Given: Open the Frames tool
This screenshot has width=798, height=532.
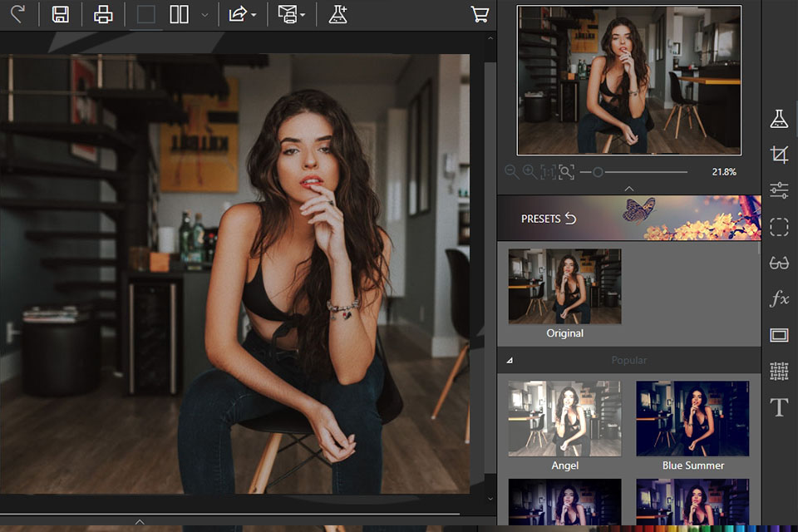Looking at the screenshot, I should click(x=779, y=335).
